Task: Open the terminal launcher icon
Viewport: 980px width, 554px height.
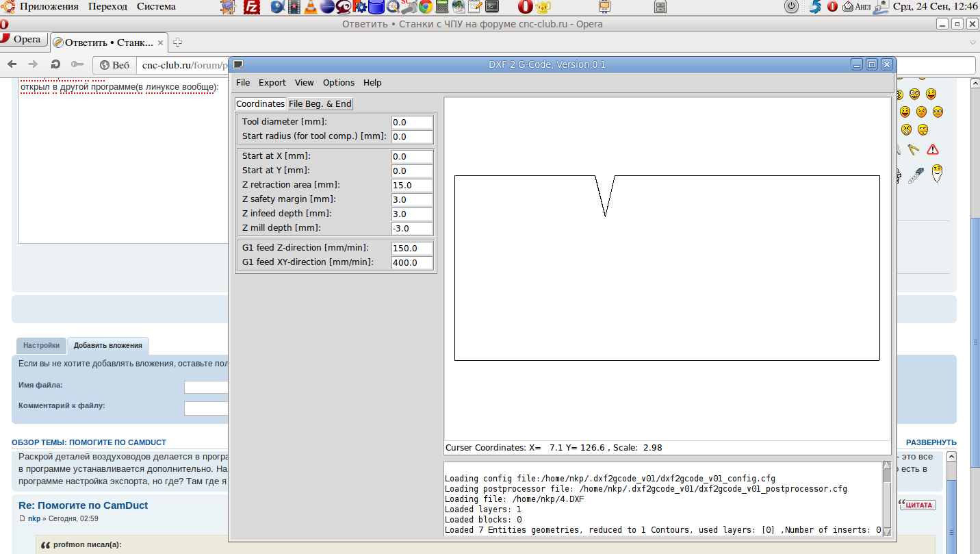Action: (491, 7)
